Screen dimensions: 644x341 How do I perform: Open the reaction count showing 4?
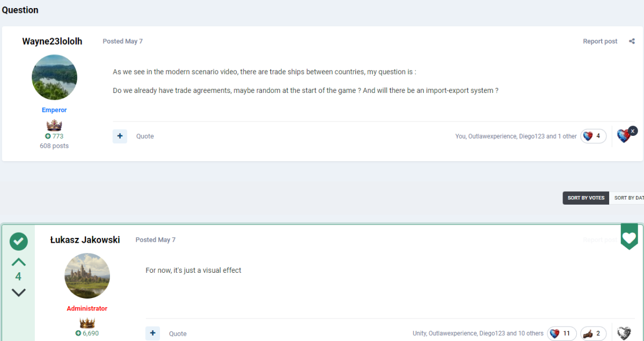click(x=593, y=136)
